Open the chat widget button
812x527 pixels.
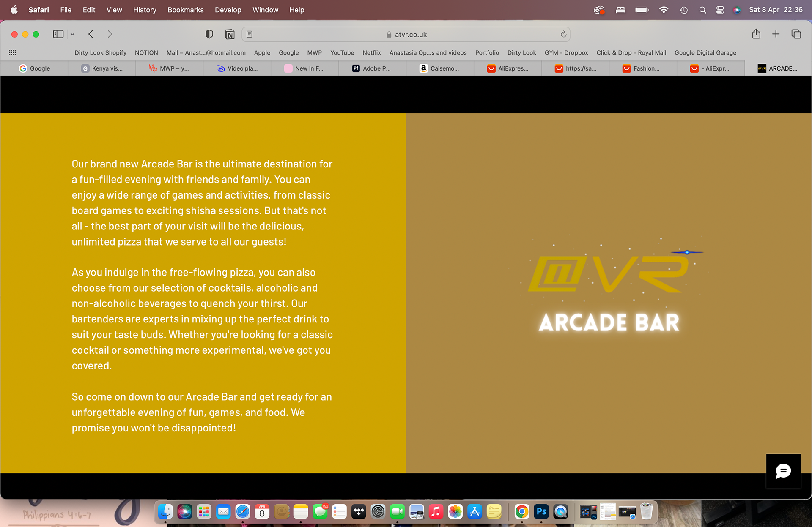click(783, 471)
